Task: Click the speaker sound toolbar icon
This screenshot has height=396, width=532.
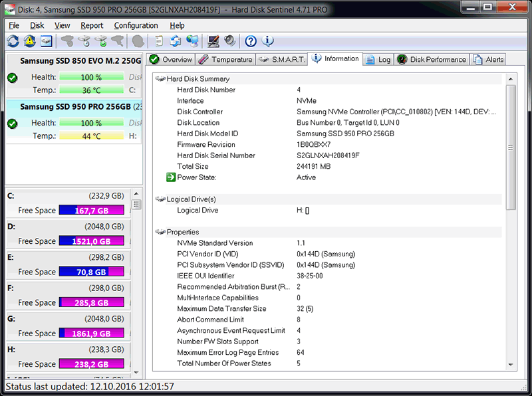Action: pos(229,41)
